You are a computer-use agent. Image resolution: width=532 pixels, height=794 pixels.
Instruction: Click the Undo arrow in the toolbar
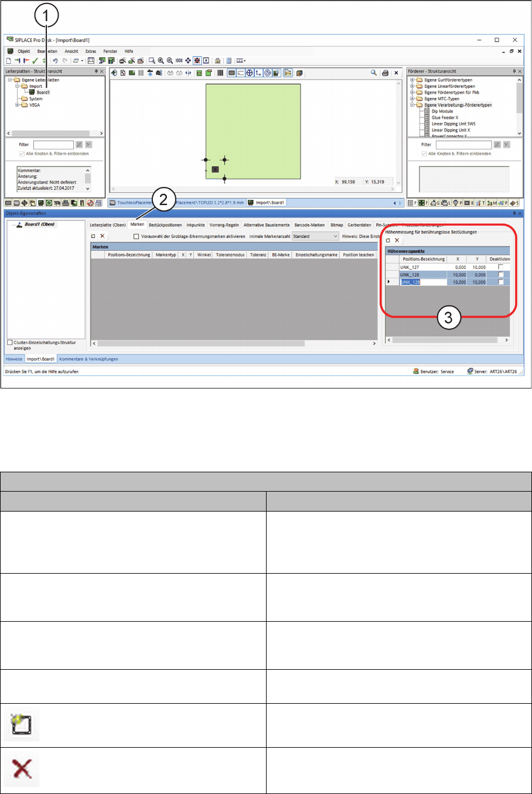coord(55,60)
